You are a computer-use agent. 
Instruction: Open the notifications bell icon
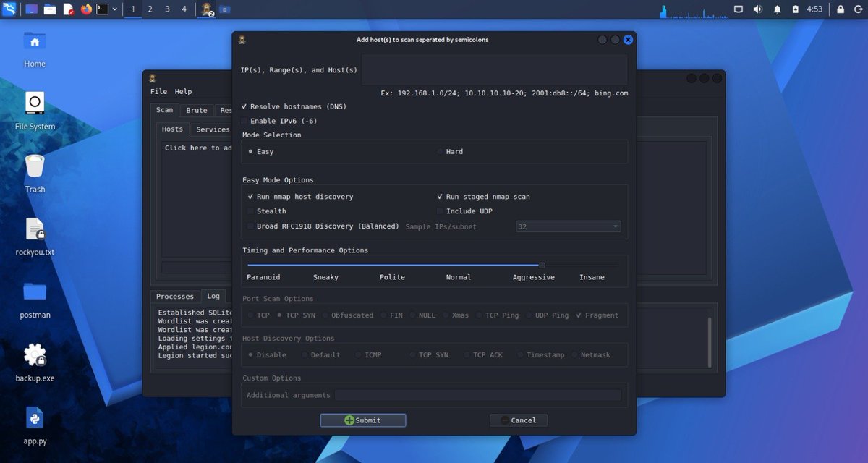click(x=778, y=9)
